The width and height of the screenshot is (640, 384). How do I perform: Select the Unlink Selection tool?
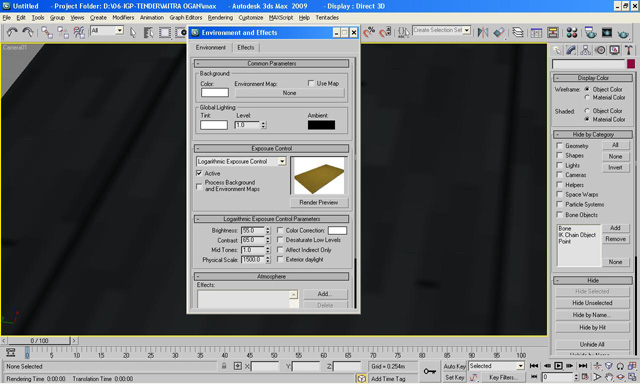coord(63,32)
